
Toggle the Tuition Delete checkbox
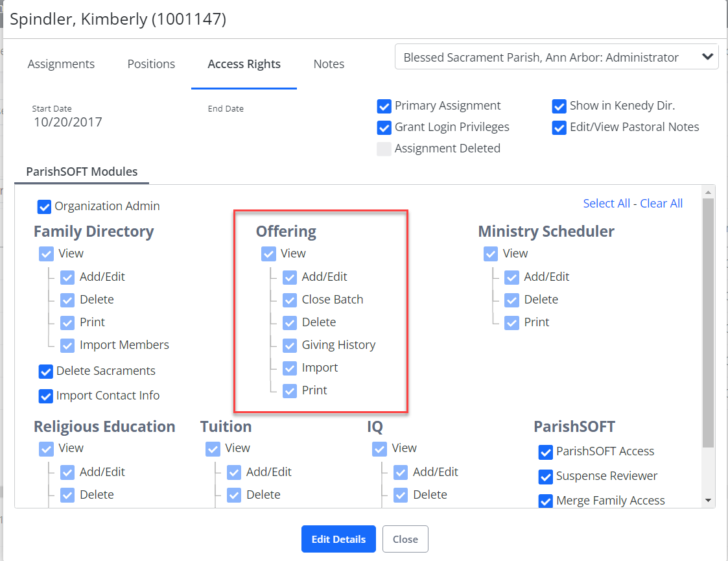pyautogui.click(x=234, y=495)
